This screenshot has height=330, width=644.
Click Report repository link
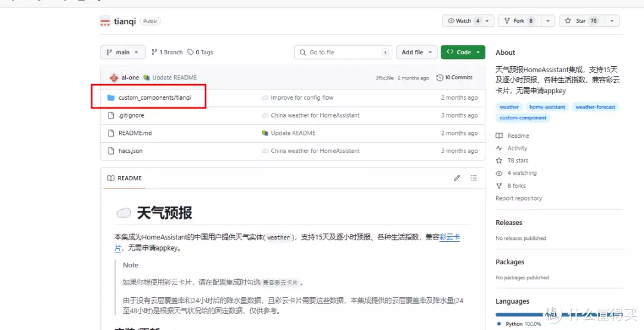(519, 198)
